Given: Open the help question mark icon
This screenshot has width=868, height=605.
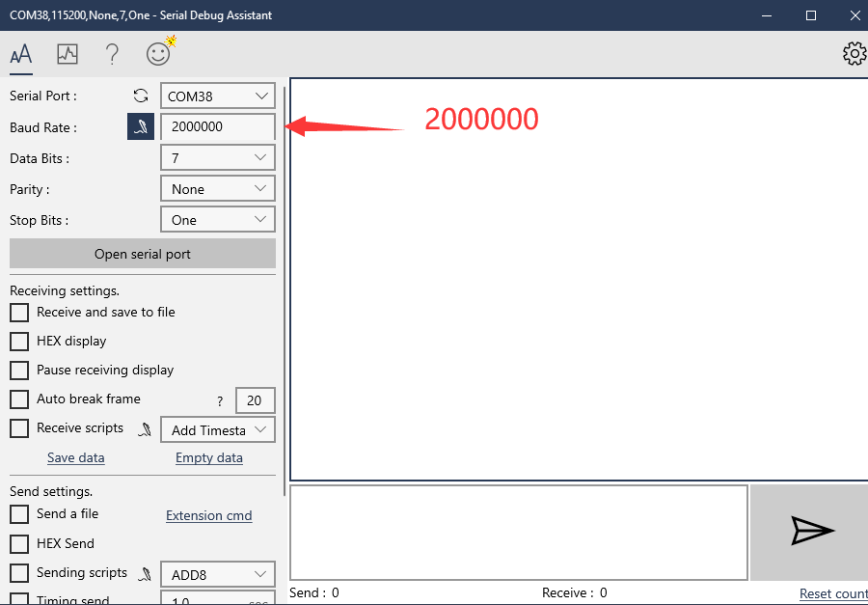Looking at the screenshot, I should pyautogui.click(x=112, y=55).
